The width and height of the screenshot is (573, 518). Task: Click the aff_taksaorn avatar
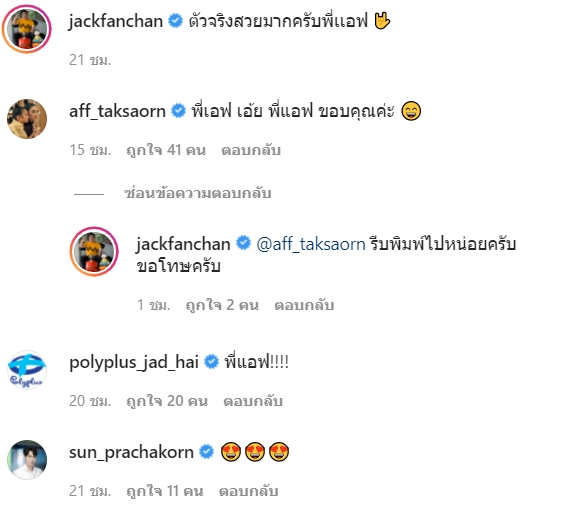click(27, 119)
